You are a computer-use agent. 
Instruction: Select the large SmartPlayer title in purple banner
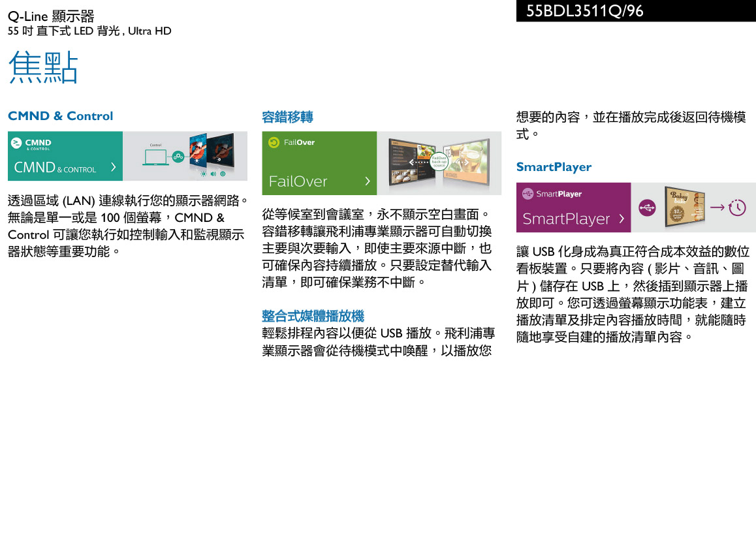[x=566, y=219]
